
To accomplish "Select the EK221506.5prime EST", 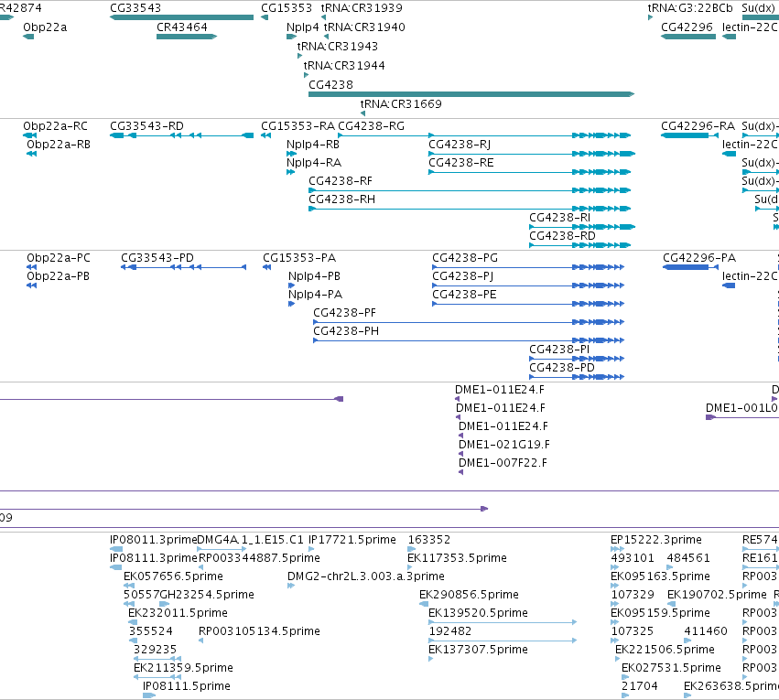I will point(618,659).
